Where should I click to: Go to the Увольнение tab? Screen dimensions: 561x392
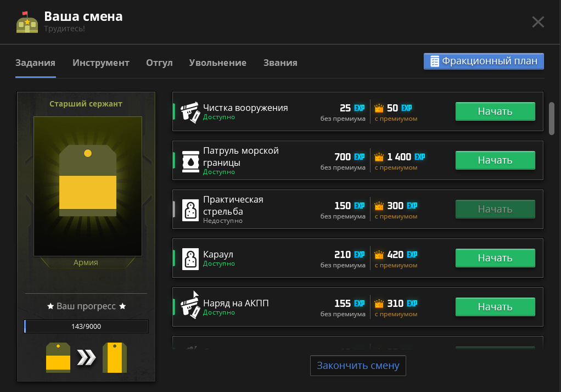[x=217, y=63]
